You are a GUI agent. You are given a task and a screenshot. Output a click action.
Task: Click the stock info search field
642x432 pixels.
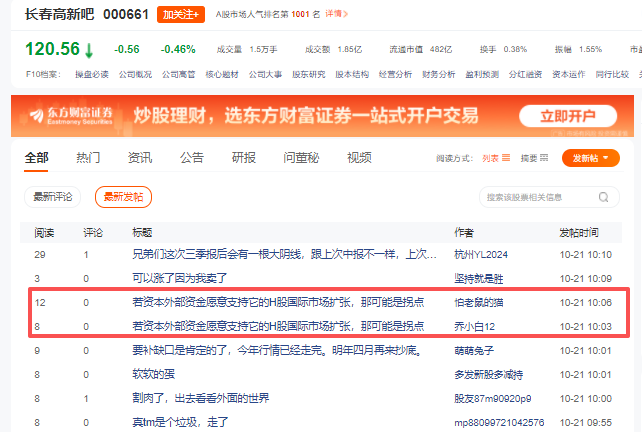pos(549,197)
